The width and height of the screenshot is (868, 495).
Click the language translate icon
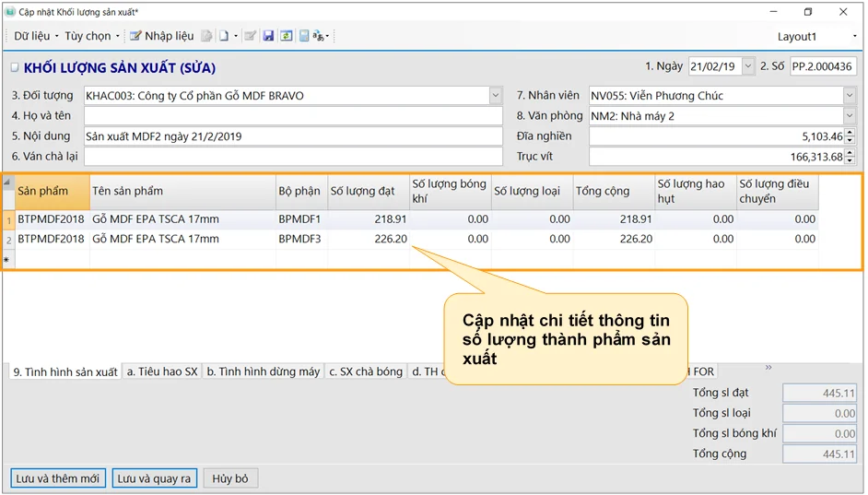[320, 36]
